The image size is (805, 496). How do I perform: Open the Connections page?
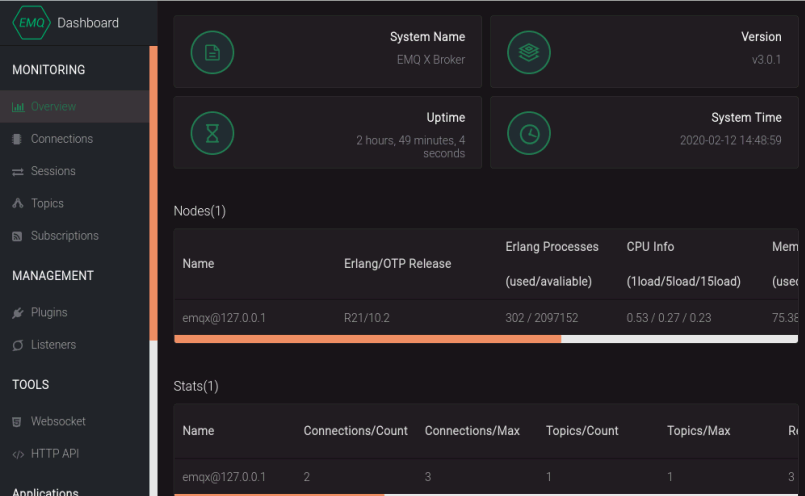pos(62,139)
